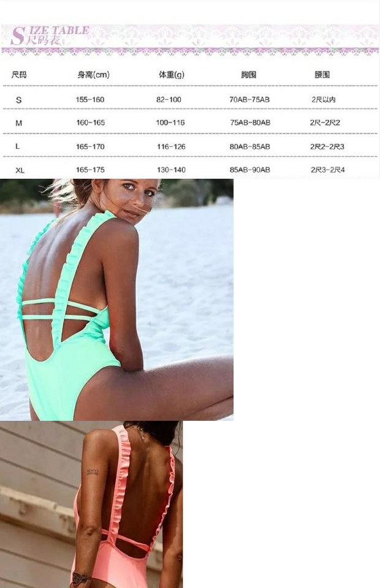This screenshot has height=588, width=380.
Task: Click the 100-116 weight cell
Action: pos(170,123)
